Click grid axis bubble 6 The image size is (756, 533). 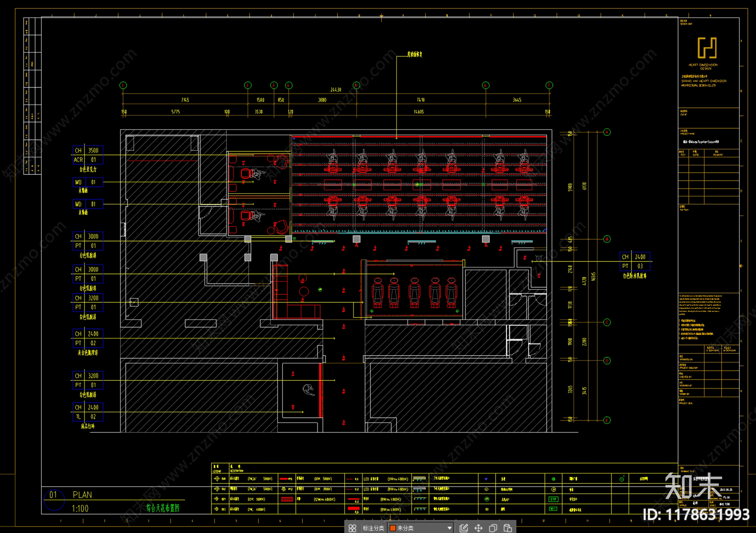point(486,86)
